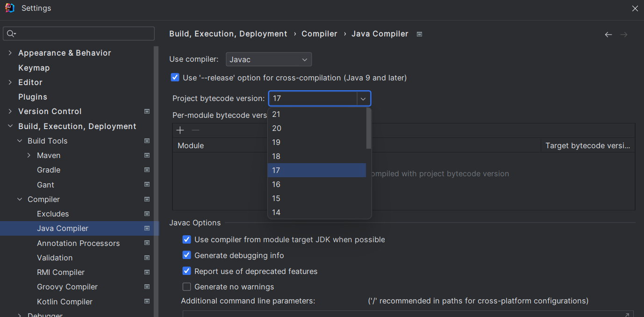Select bytecode version 15 from list
The image size is (644, 317).
[x=317, y=198]
